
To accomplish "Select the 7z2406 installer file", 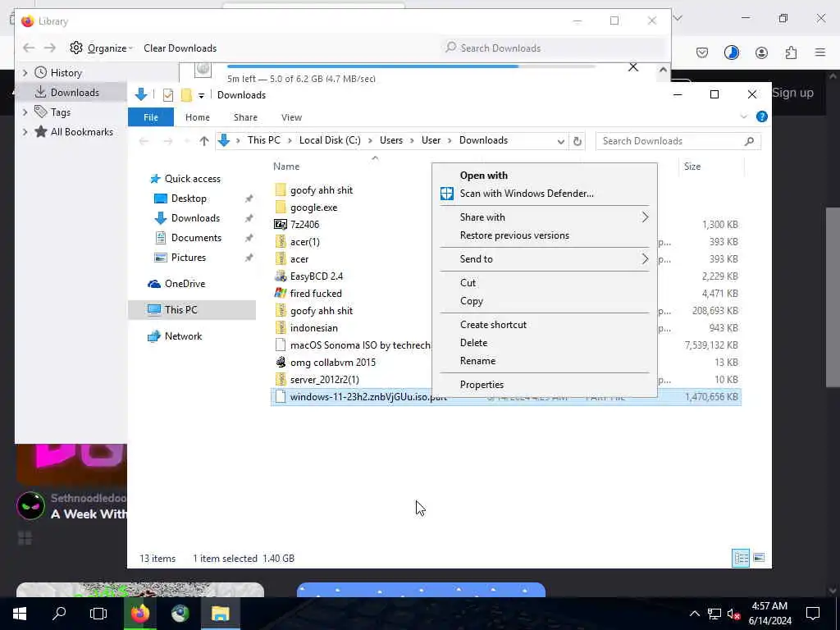I will [304, 225].
